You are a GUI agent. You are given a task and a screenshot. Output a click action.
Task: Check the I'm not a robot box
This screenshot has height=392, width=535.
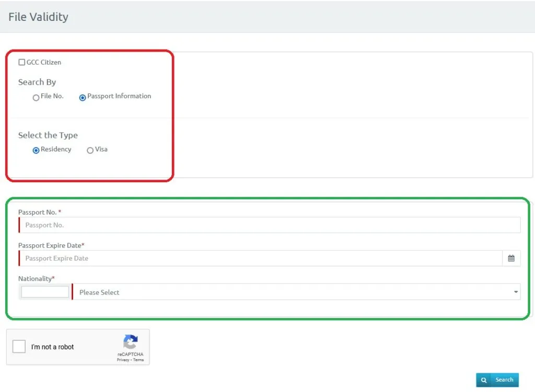pyautogui.click(x=19, y=347)
